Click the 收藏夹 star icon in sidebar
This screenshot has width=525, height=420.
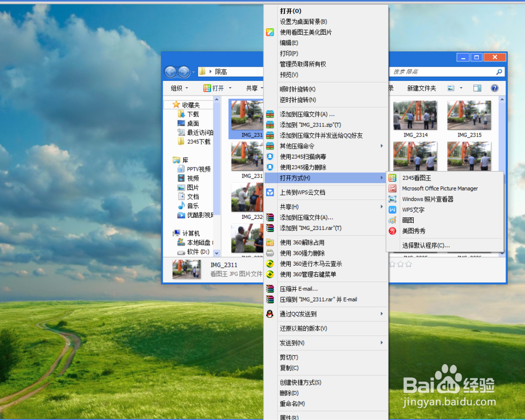point(176,104)
